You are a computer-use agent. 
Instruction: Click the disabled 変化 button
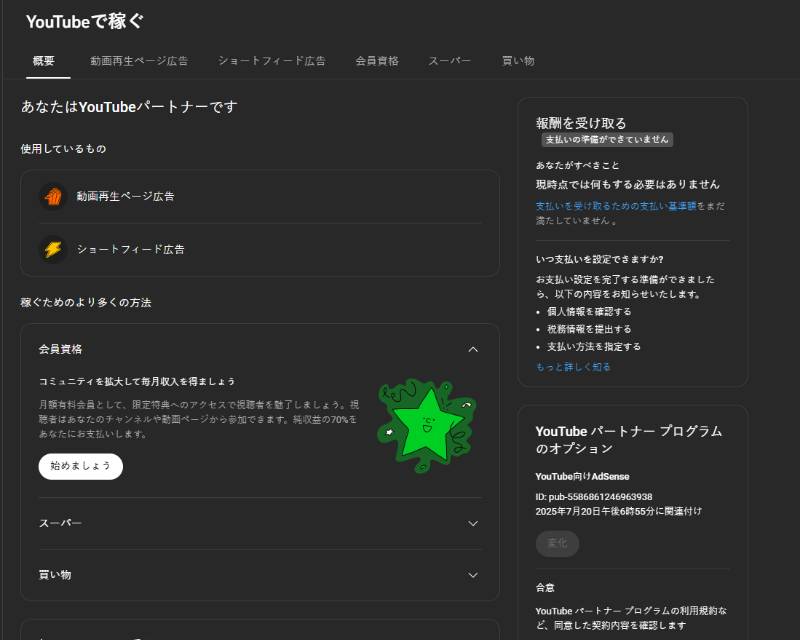pyautogui.click(x=557, y=544)
